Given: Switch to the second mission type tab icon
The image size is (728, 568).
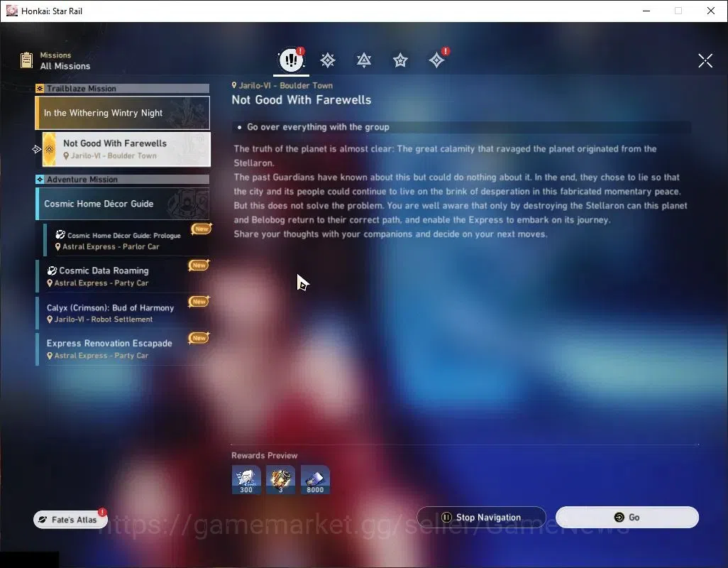Looking at the screenshot, I should [328, 60].
